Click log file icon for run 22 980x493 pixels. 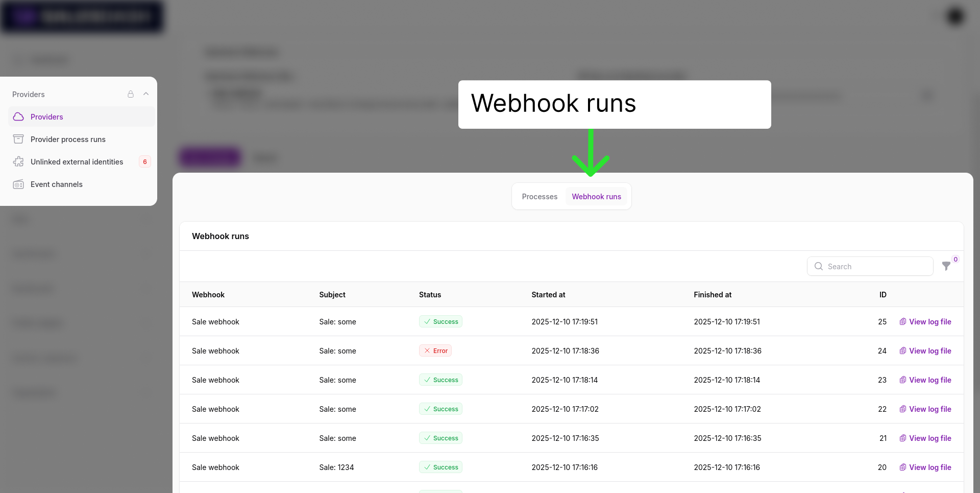pyautogui.click(x=902, y=409)
